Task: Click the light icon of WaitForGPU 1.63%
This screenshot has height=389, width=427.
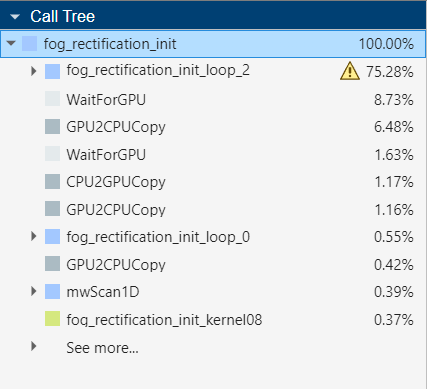Action: coord(52,154)
